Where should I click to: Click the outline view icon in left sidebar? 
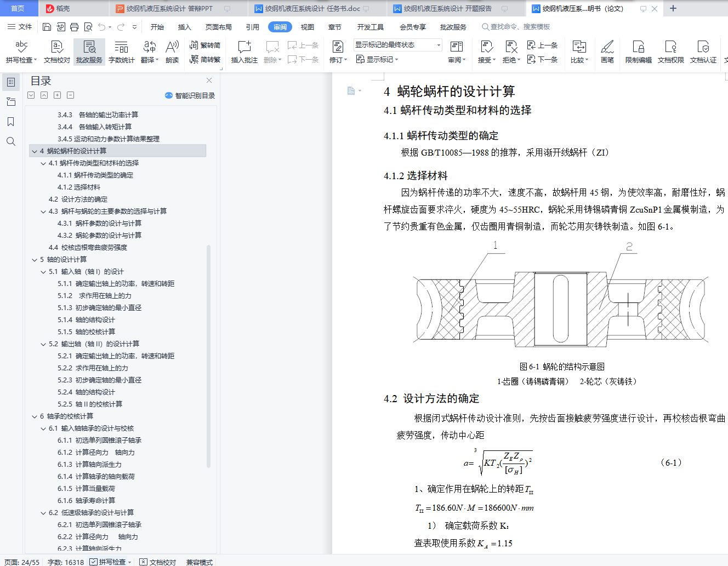click(11, 82)
